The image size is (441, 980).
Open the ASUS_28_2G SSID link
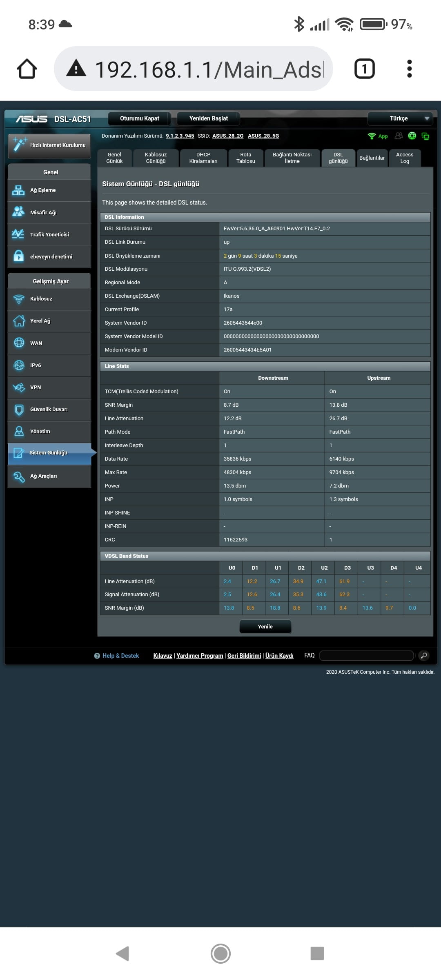pyautogui.click(x=227, y=136)
